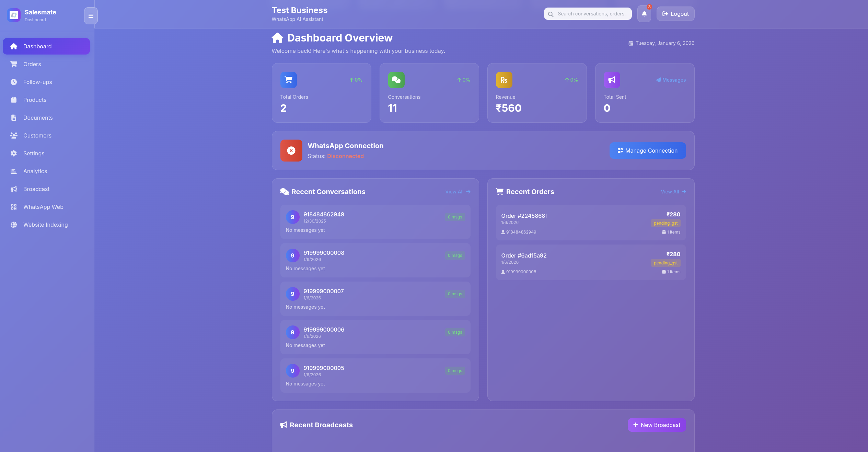Log out using the Logout button

[x=675, y=14]
